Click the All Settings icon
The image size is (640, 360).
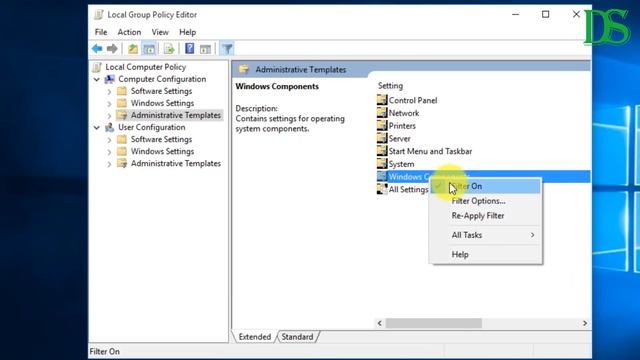(382, 189)
